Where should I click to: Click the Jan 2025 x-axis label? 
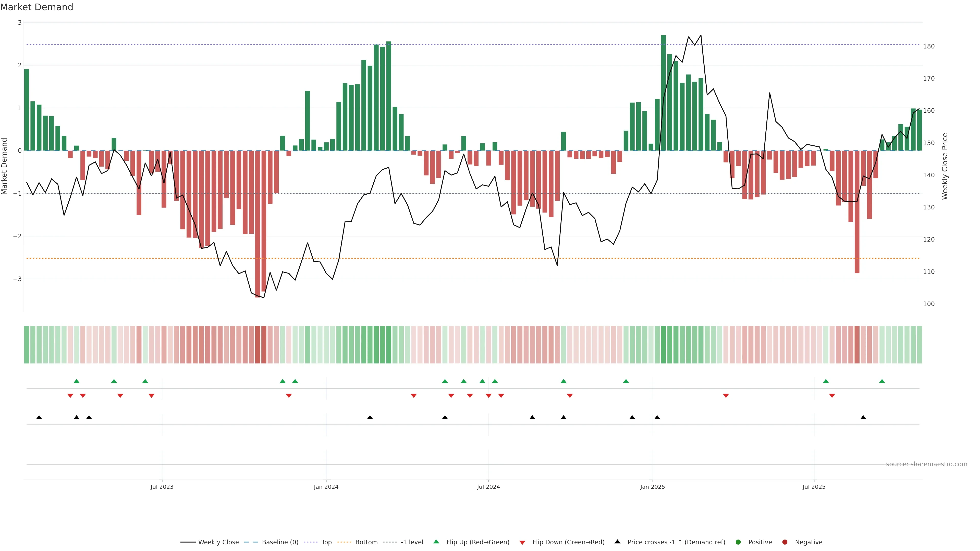coord(653,487)
